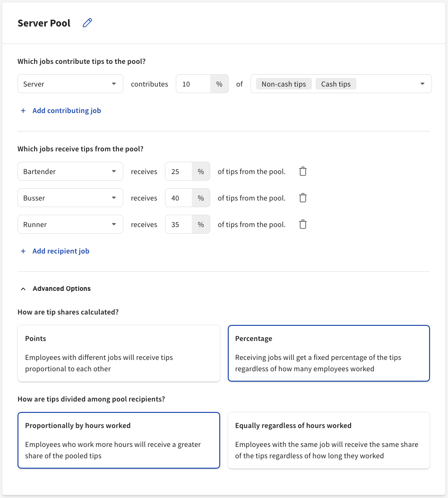Choose Proportionally by hours worked option
Viewport: 448px width, 498px height.
119,440
